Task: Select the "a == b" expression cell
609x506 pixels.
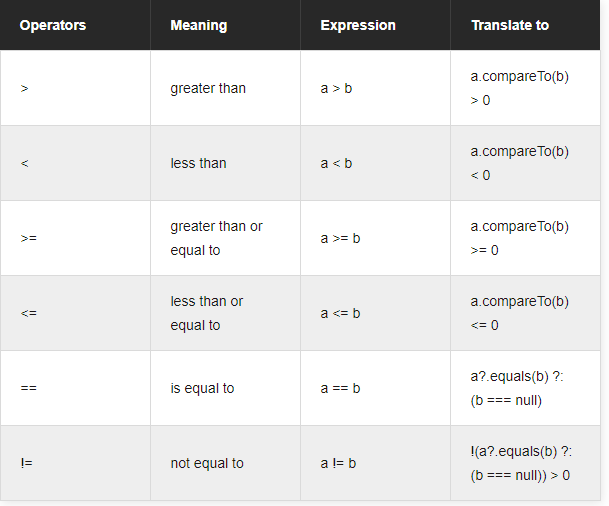Action: coord(340,388)
